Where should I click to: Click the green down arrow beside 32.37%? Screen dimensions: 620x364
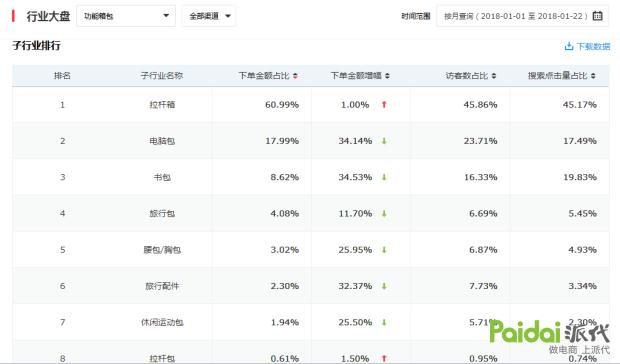pos(384,286)
